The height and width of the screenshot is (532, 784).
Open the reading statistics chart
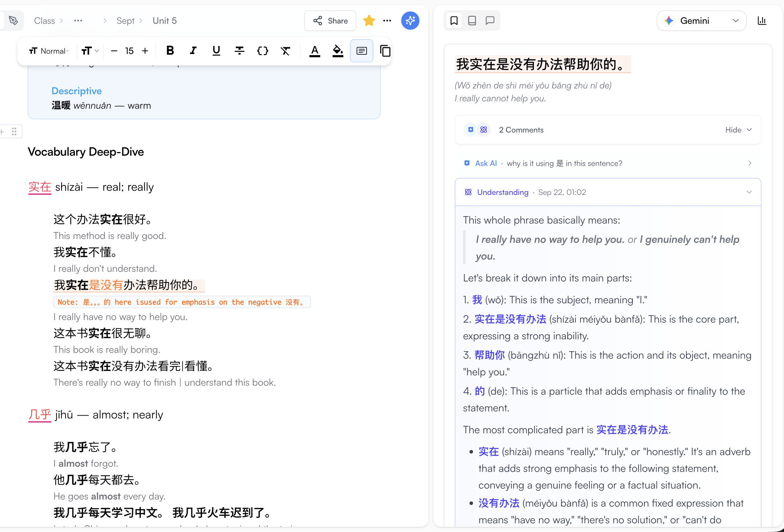pyautogui.click(x=762, y=21)
